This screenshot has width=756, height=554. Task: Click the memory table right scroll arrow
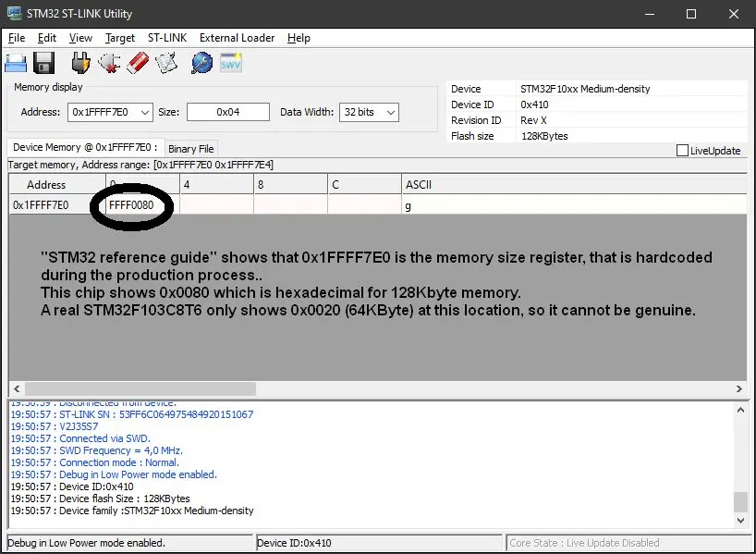739,388
